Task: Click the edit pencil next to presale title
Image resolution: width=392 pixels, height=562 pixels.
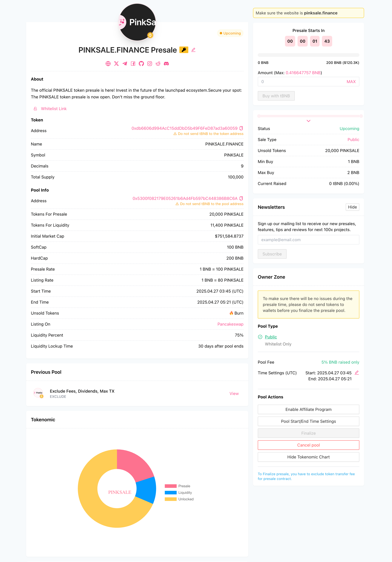Action: (x=193, y=50)
